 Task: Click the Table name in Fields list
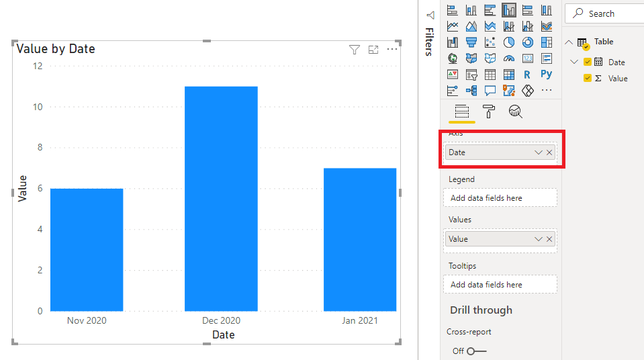tap(604, 42)
